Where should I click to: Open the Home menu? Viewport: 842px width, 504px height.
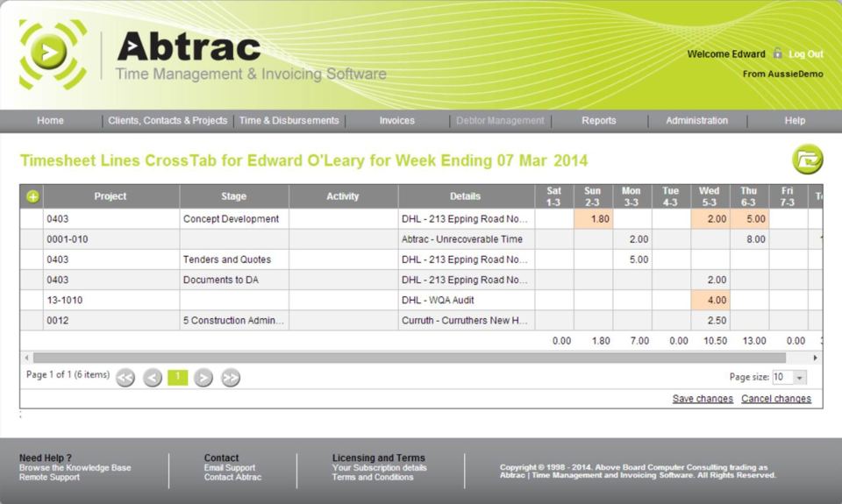tap(51, 121)
